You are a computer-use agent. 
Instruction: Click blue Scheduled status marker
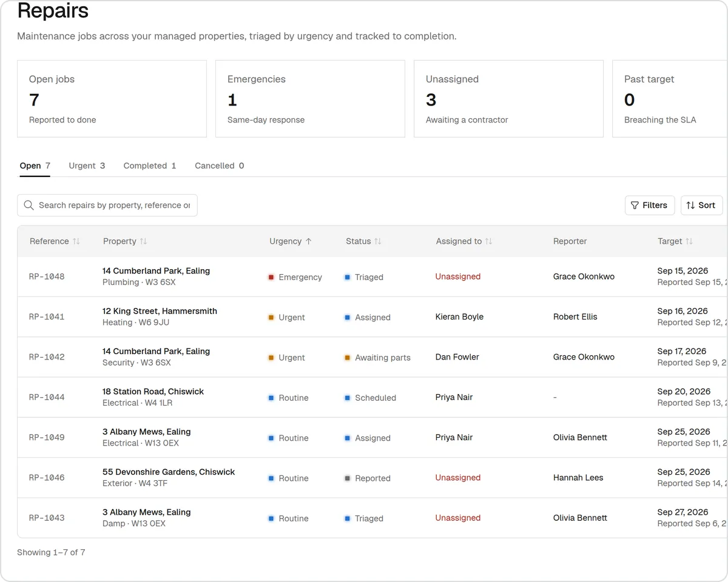[x=348, y=398]
